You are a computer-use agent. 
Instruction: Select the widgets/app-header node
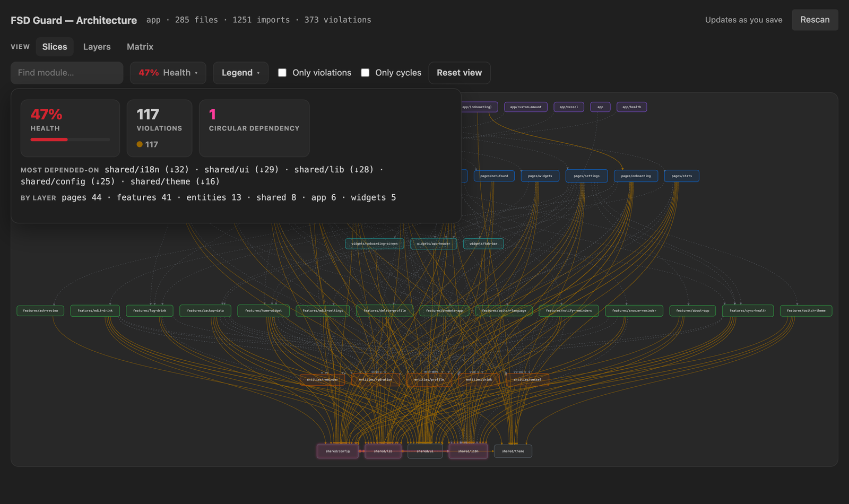tap(434, 244)
